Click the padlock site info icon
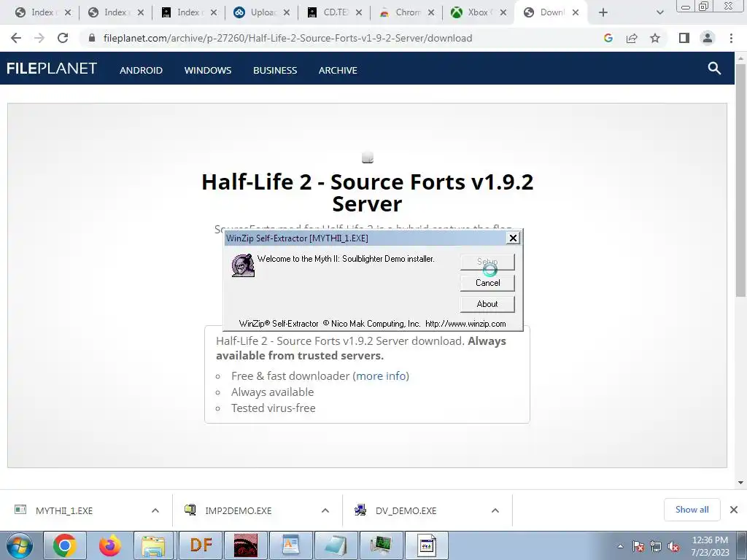The width and height of the screenshot is (747, 560). coord(92,38)
